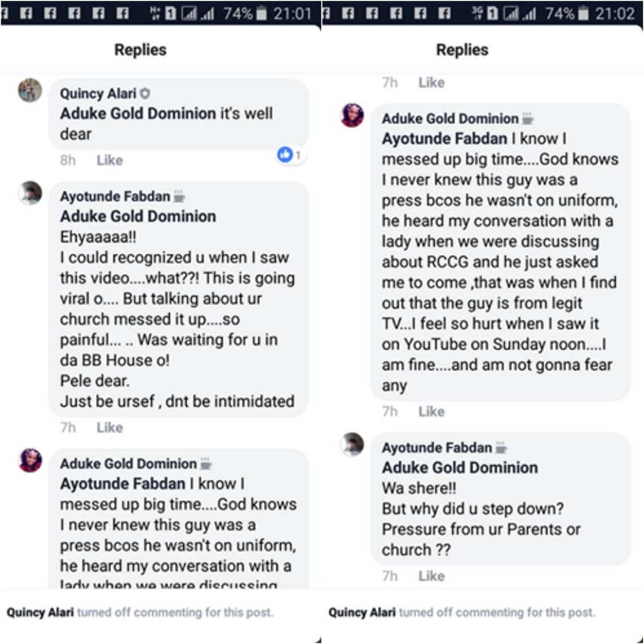Open Aduke Gold Dominion's profile picture
The width and height of the screenshot is (644, 644).
point(29,462)
